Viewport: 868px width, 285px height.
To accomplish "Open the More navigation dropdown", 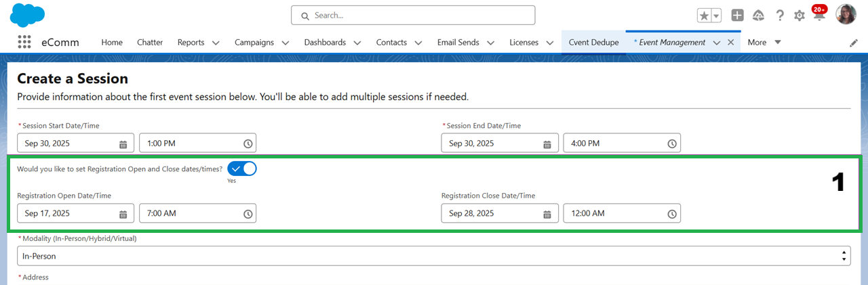I will click(764, 42).
